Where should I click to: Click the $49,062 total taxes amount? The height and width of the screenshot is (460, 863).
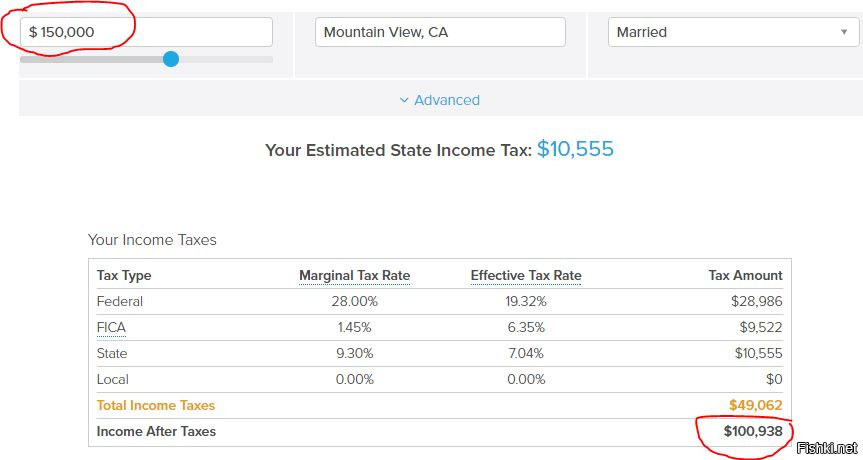[x=756, y=406]
